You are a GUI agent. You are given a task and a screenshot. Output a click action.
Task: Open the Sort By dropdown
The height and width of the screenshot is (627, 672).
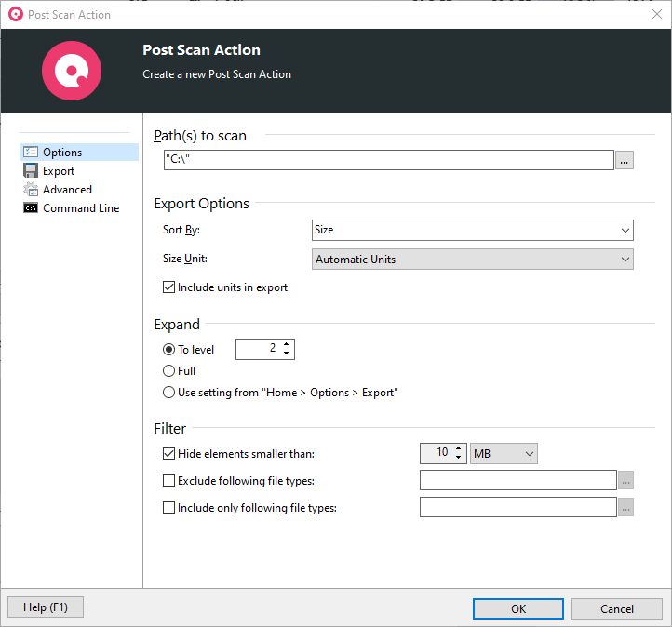pos(472,230)
